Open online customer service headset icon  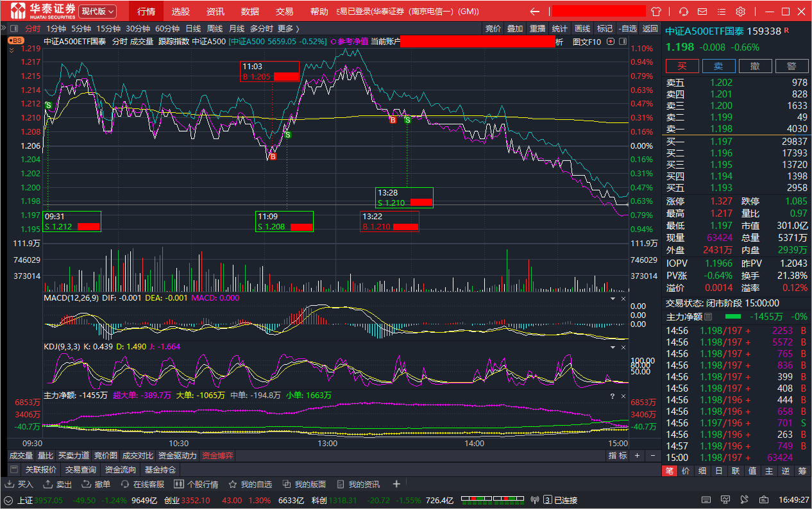[684, 12]
